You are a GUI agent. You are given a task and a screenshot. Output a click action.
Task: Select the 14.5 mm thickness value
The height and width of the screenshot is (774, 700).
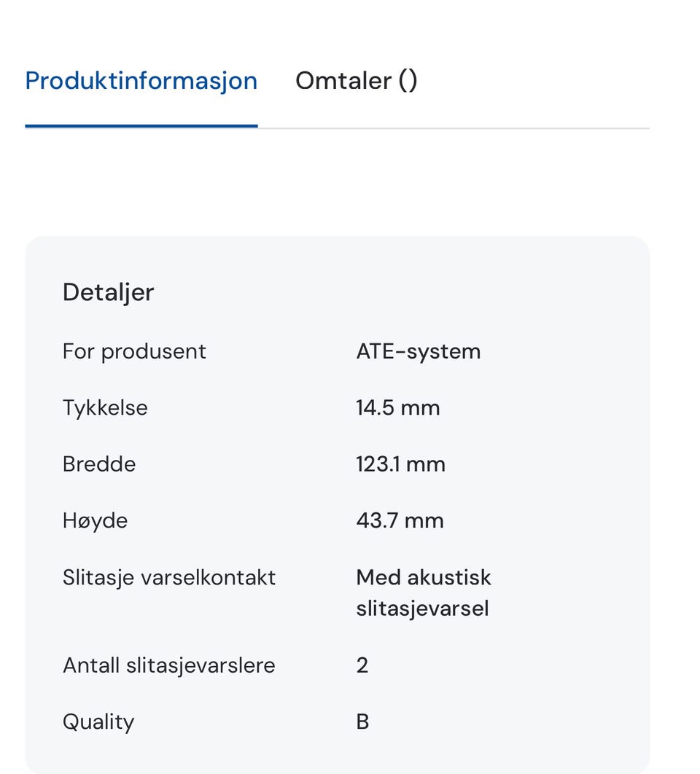pyautogui.click(x=398, y=408)
